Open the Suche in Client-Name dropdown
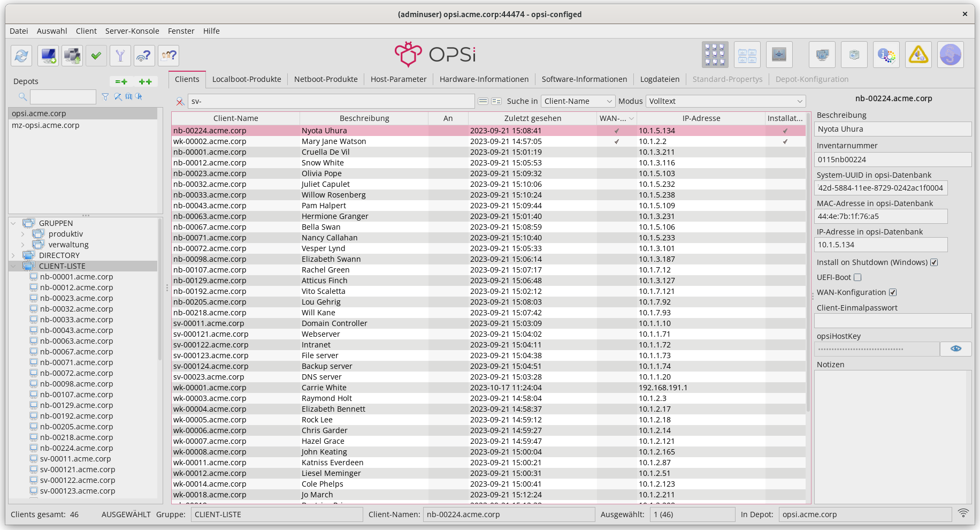The image size is (980, 530). click(x=578, y=101)
